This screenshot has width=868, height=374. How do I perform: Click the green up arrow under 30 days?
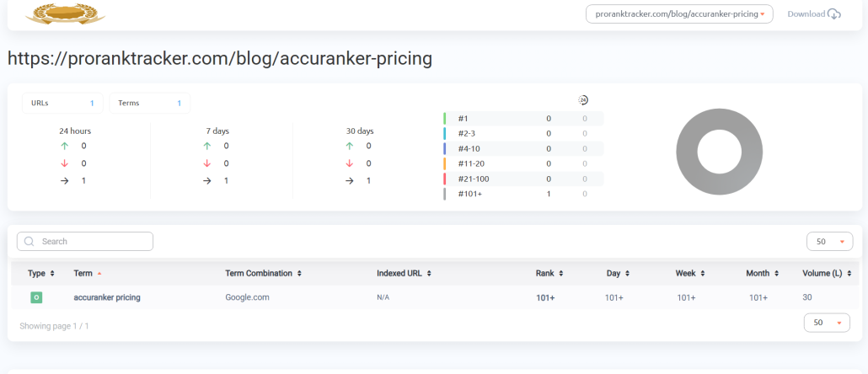click(x=349, y=146)
